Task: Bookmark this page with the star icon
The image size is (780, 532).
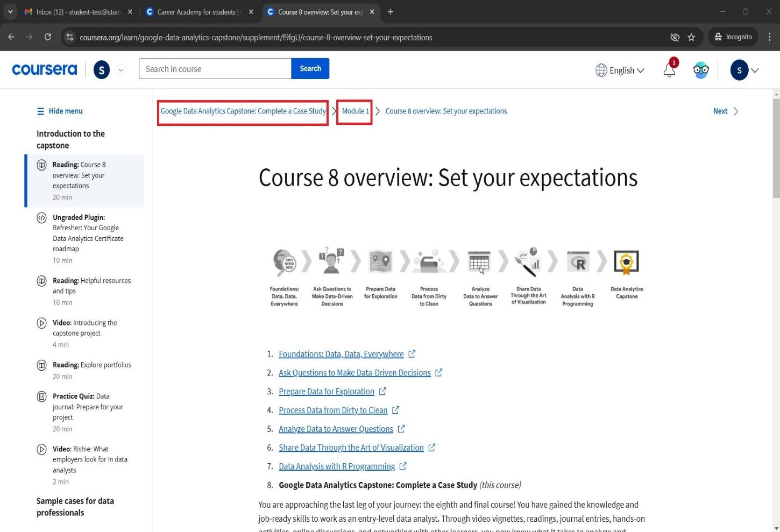Action: 691,37
